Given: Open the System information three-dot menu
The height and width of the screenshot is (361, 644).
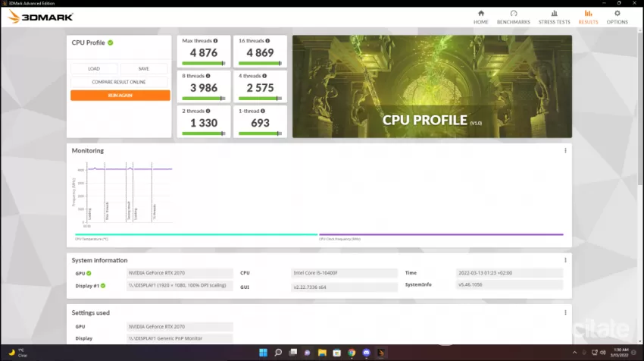Looking at the screenshot, I should click(565, 260).
